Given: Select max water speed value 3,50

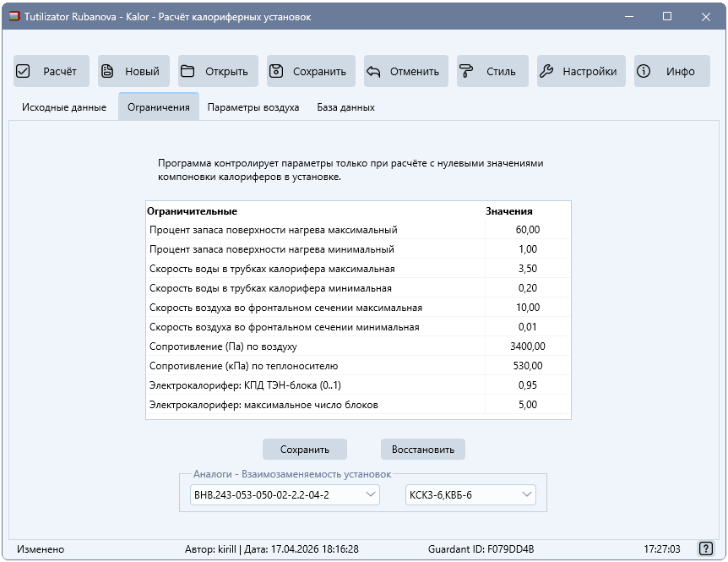Looking at the screenshot, I should point(528,269).
